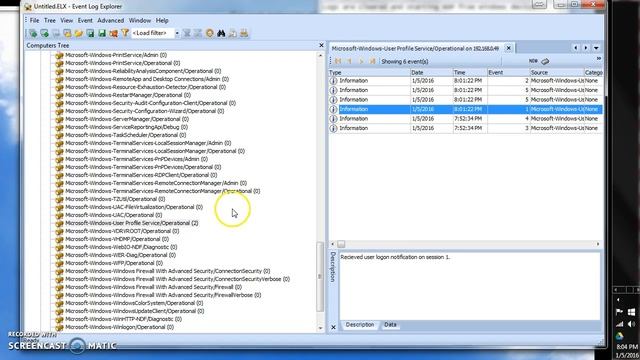Click the yellow funnel filter icon
Image resolution: width=640 pixels, height=360 pixels.
tap(125, 33)
